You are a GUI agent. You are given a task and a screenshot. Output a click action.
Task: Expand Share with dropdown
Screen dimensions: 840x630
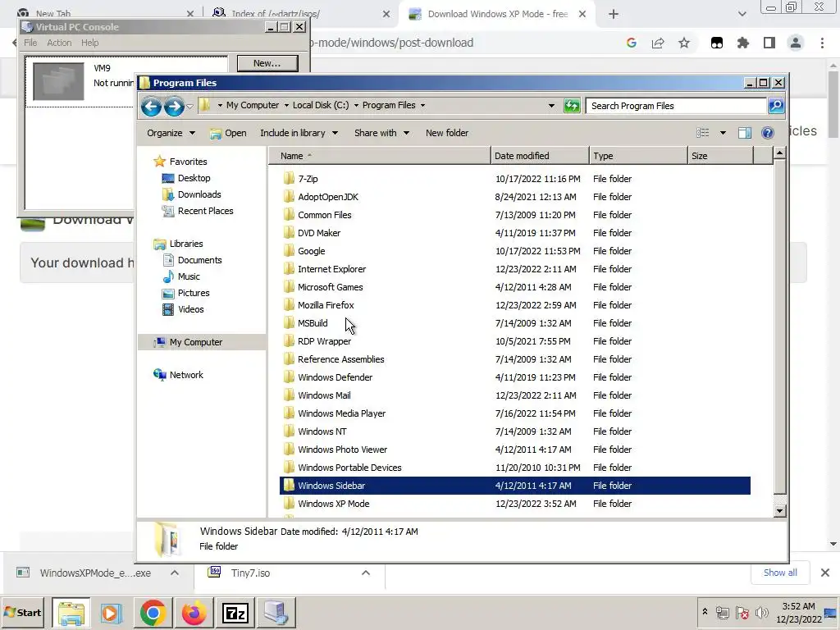[381, 133]
